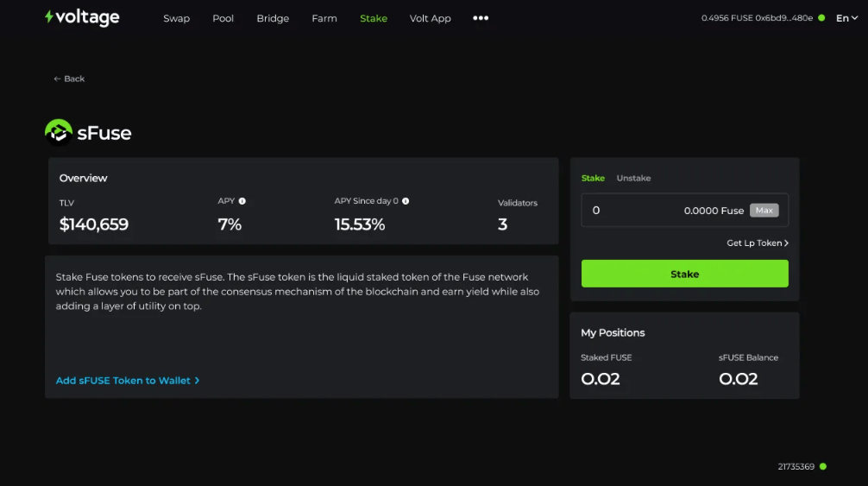Image resolution: width=868 pixels, height=486 pixels.
Task: Click the sFUSE Balance value 0.02
Action: pyautogui.click(x=738, y=379)
